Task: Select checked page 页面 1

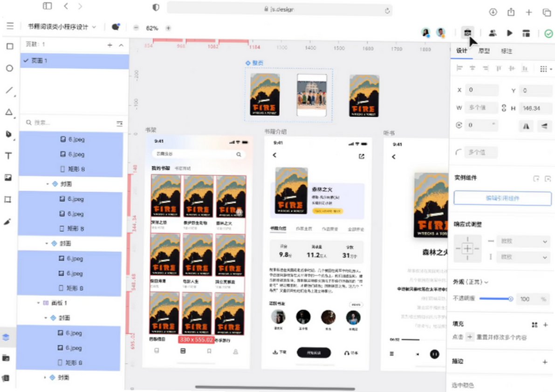Action: coord(75,61)
